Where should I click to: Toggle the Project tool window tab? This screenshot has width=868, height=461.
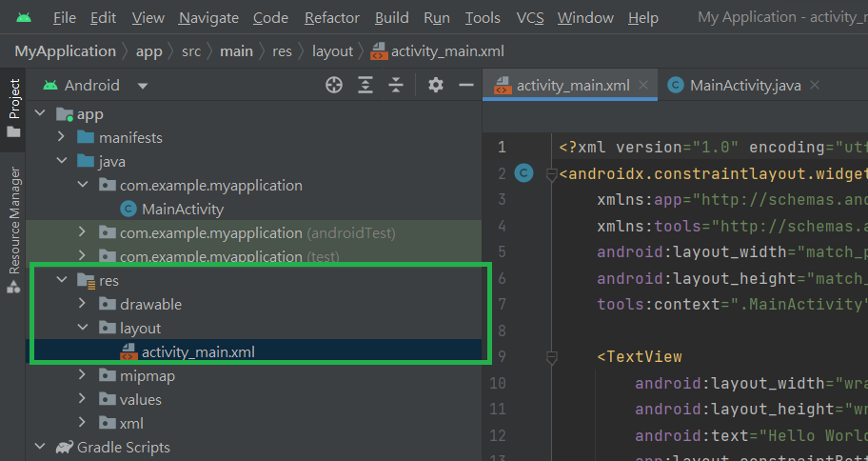[13, 110]
